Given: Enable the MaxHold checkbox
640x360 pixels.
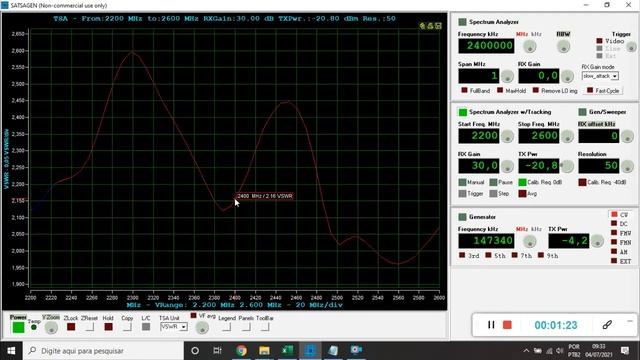Looking at the screenshot, I should [x=500, y=90].
